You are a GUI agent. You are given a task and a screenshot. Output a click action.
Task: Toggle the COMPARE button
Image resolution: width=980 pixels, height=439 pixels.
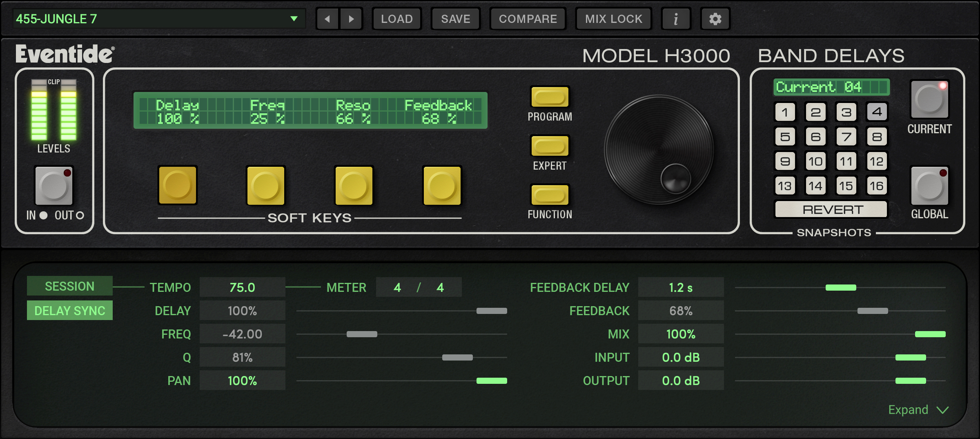click(x=528, y=19)
